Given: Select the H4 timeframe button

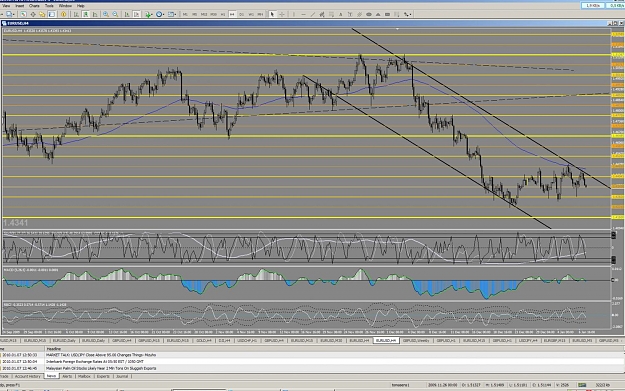Looking at the screenshot, I should pyautogui.click(x=232, y=14).
